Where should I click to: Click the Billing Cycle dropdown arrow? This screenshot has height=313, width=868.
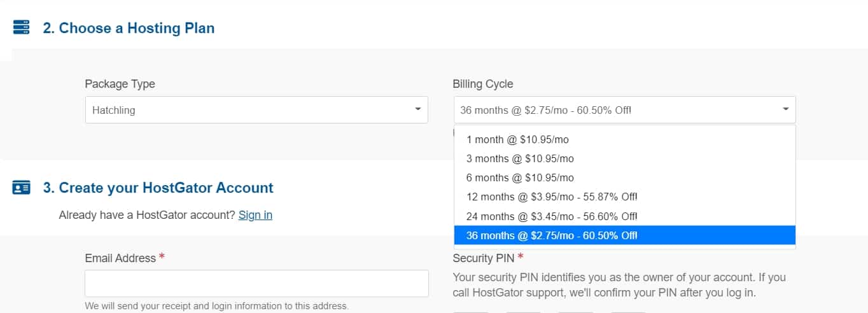click(x=786, y=109)
